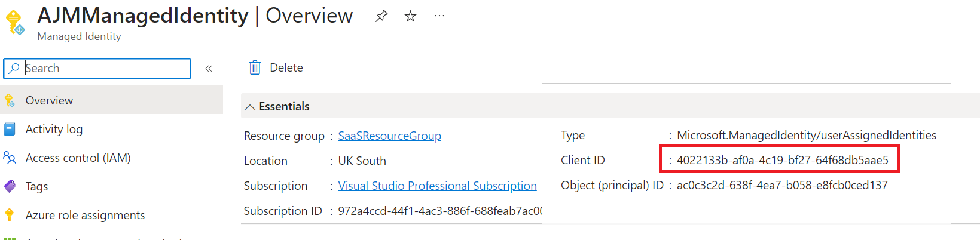Mark resource as favorite with star icon
980x240 pixels.
[410, 16]
